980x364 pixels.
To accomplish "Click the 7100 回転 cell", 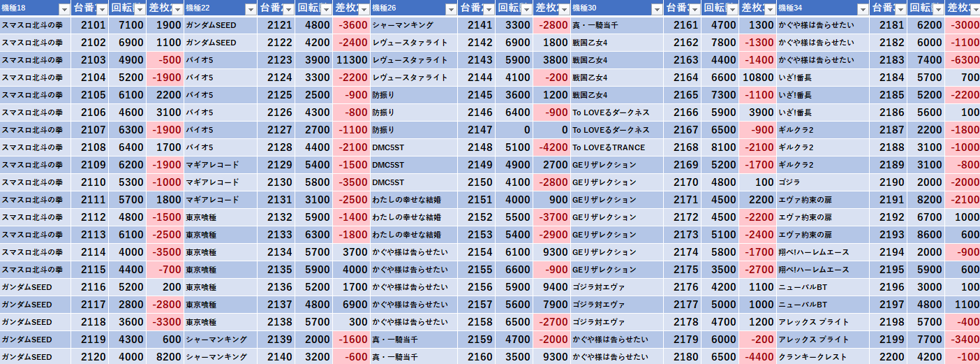I will tap(128, 25).
